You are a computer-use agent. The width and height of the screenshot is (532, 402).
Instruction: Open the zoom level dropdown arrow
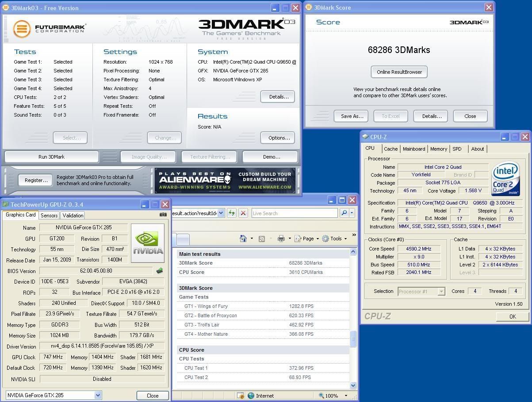(x=346, y=395)
